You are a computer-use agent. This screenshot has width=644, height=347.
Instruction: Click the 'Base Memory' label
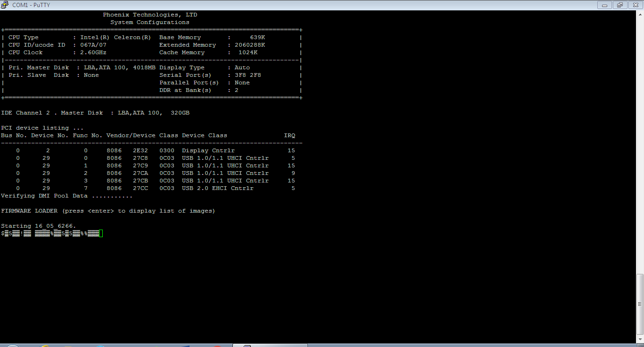tap(180, 38)
